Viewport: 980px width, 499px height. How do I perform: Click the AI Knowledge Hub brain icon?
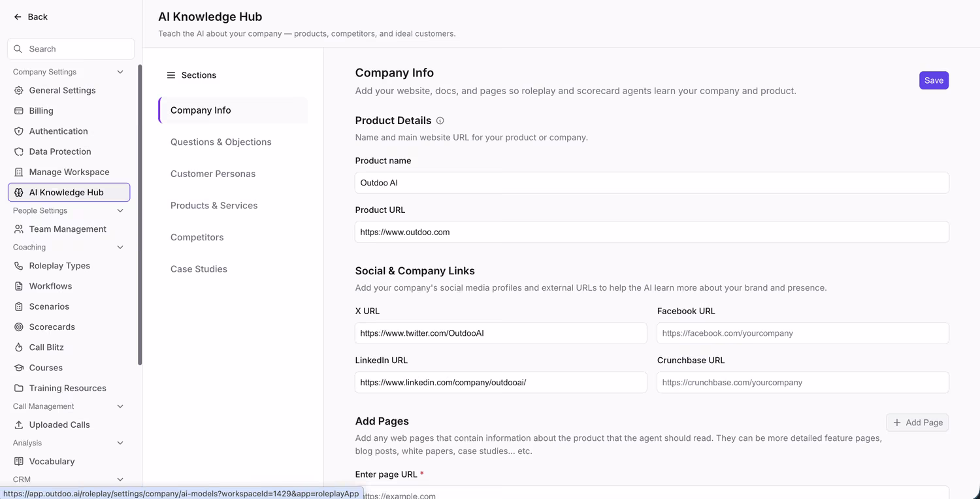tap(18, 193)
